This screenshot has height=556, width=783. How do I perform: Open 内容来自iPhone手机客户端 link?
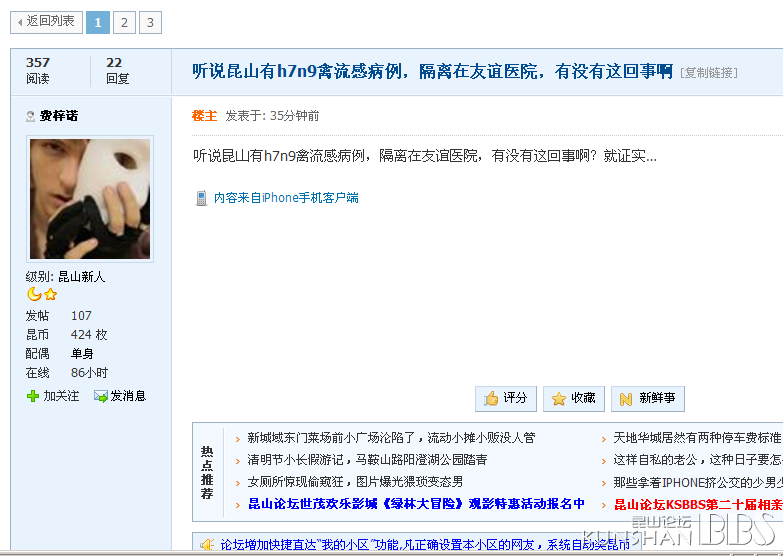286,198
